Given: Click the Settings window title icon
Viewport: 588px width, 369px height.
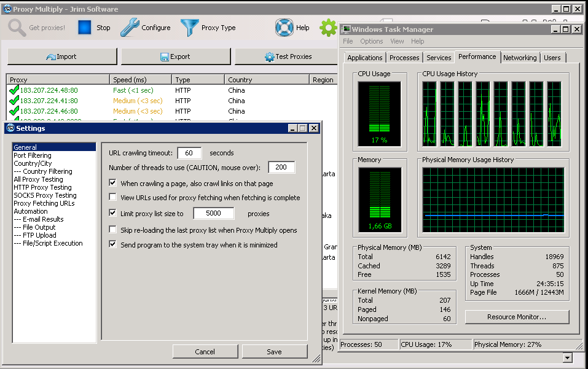Looking at the screenshot, I should pyautogui.click(x=10, y=128).
